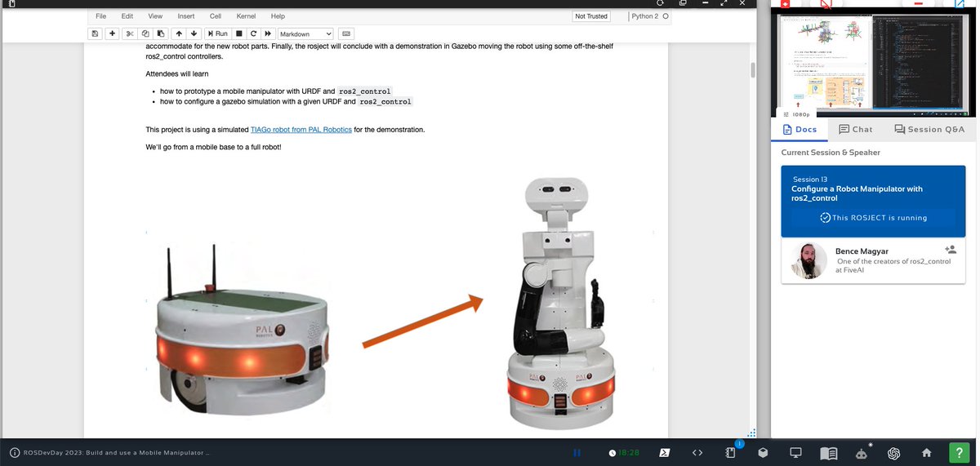Click the live stream video thumbnail
The height and width of the screenshot is (466, 980).
click(x=874, y=62)
